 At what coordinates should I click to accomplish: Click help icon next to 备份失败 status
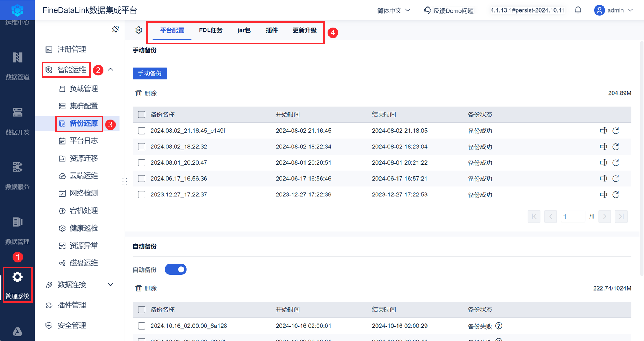499,326
